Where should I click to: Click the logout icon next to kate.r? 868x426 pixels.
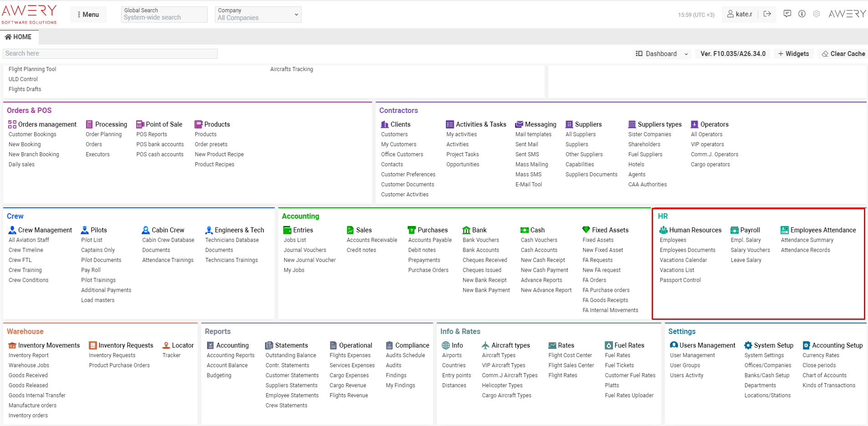tap(767, 14)
